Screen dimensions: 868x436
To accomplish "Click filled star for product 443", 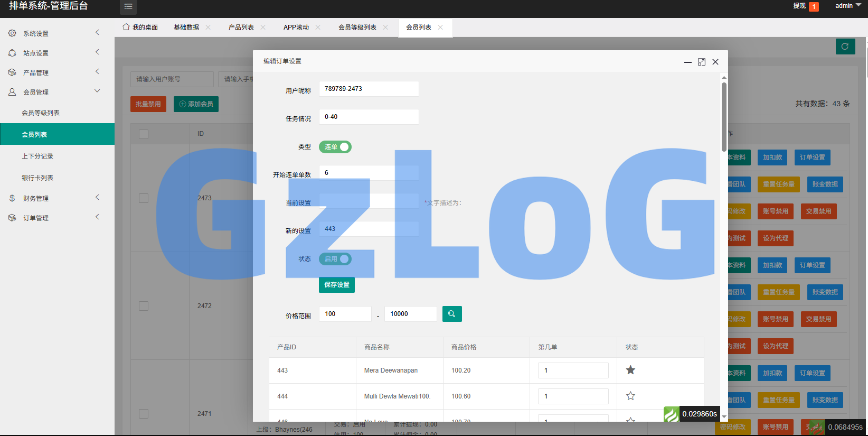I will [x=630, y=370].
